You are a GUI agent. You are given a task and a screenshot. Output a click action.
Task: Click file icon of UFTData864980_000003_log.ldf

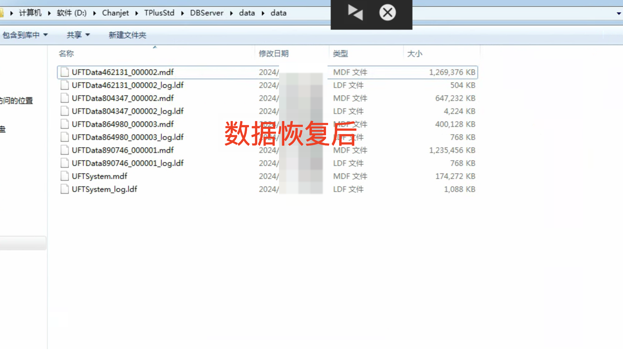pyautogui.click(x=64, y=137)
